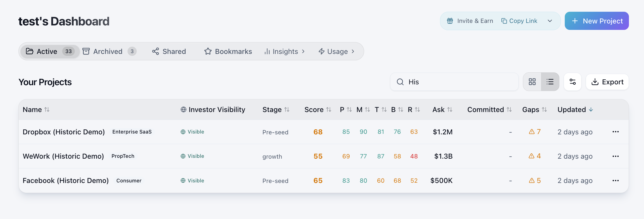
Task: Toggle Visible status for Facebook row
Action: (x=192, y=181)
